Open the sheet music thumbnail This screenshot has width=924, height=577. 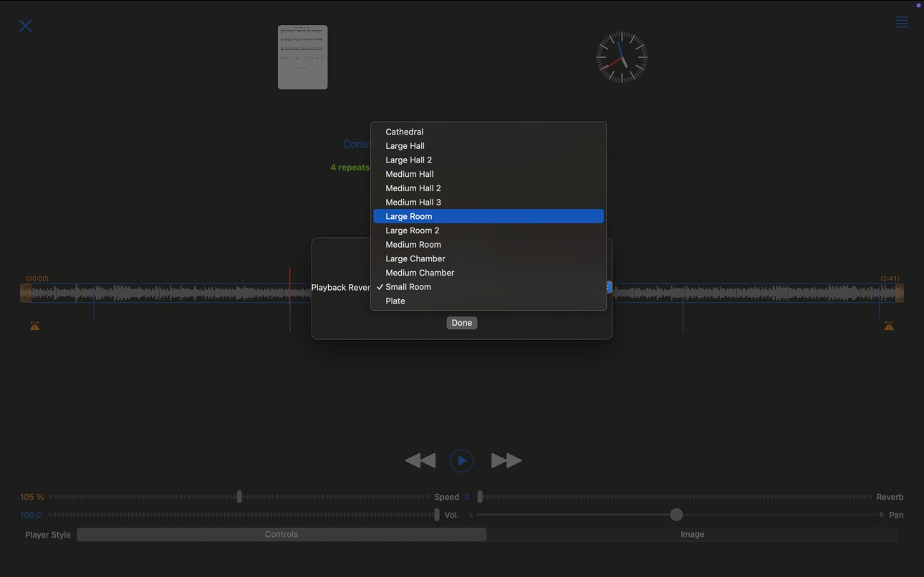(303, 57)
